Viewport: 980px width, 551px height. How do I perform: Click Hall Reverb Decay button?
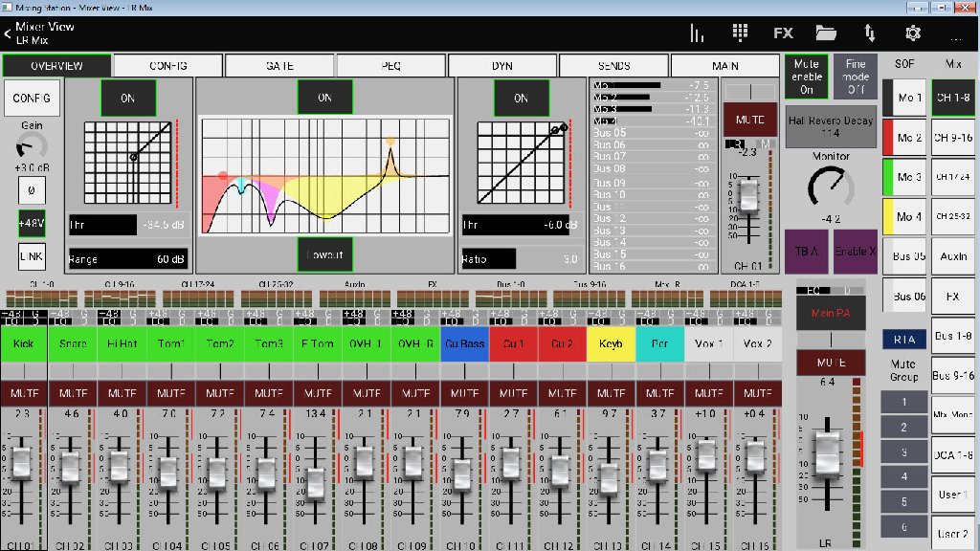(831, 127)
